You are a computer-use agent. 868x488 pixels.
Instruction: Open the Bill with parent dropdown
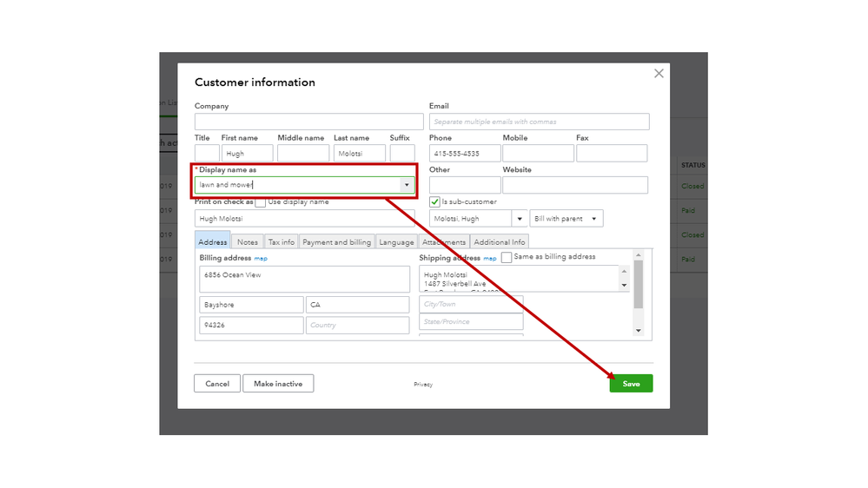(x=567, y=219)
